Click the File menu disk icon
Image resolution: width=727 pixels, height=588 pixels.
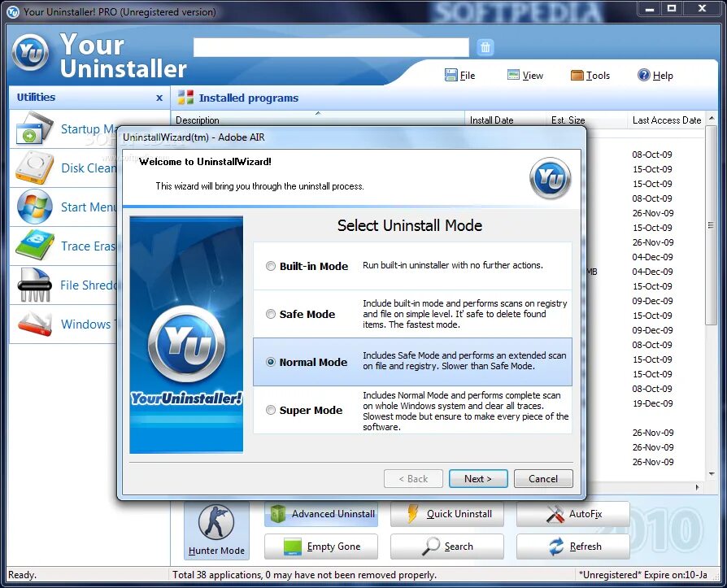point(451,75)
